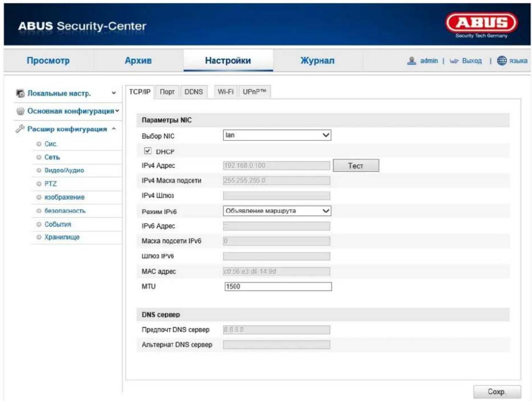Open the Wi-Fi sub-tab
Viewport: 532px width, 401px height.
pos(226,92)
